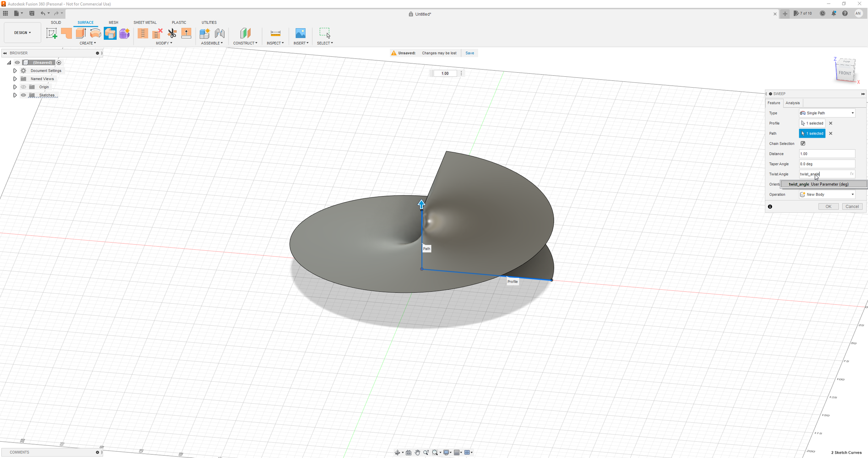The height and width of the screenshot is (458, 868).
Task: Click the Distance input field
Action: coord(826,154)
